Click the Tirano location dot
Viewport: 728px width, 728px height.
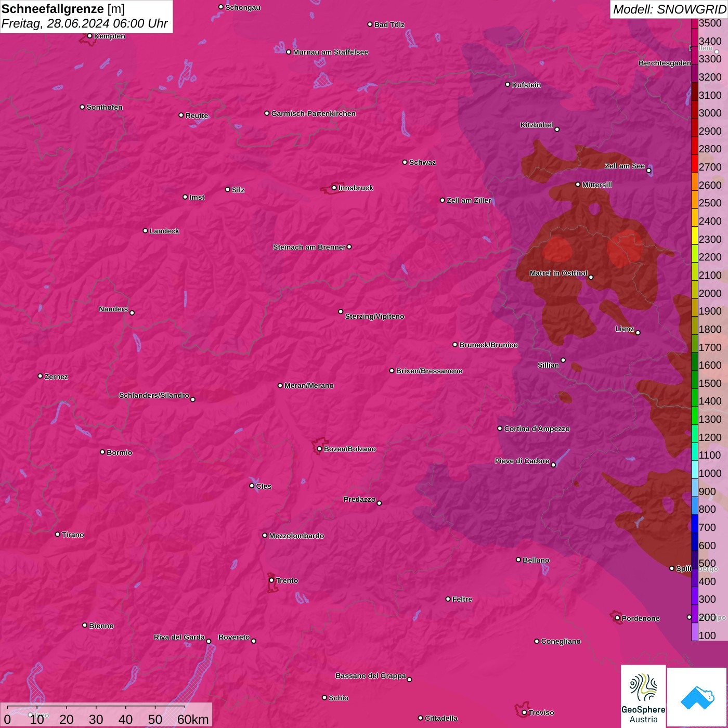point(58,534)
